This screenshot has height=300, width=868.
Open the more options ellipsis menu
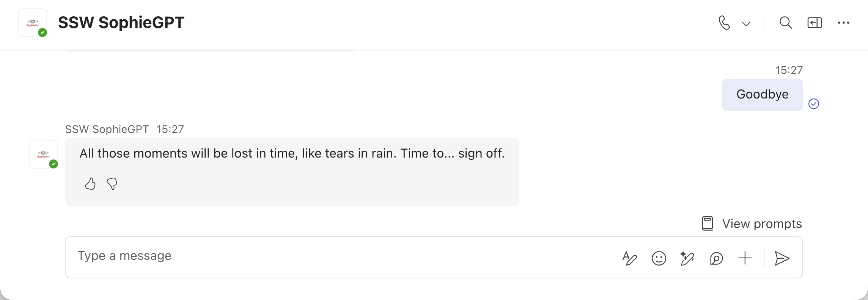click(843, 23)
